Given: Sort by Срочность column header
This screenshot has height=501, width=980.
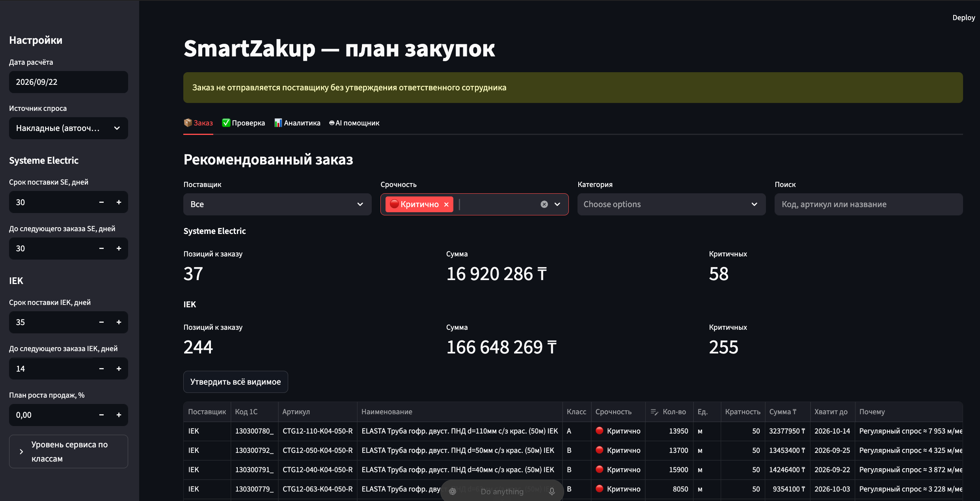Looking at the screenshot, I should (x=618, y=412).
